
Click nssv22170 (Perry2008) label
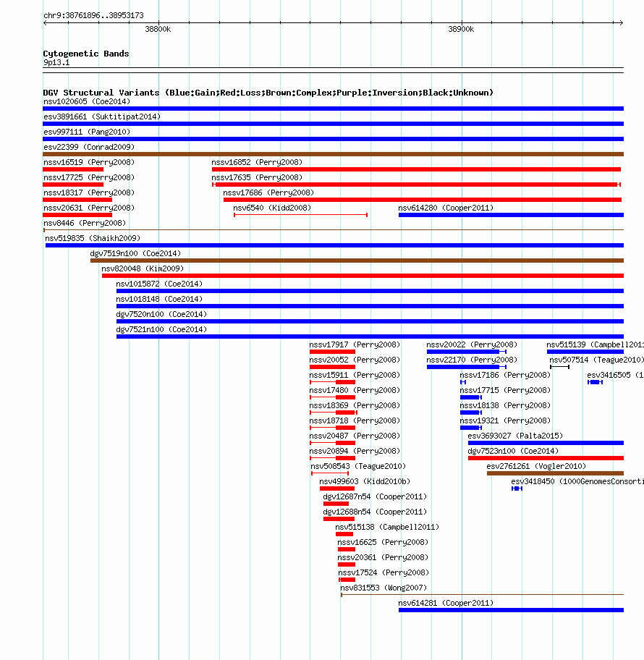click(x=472, y=360)
